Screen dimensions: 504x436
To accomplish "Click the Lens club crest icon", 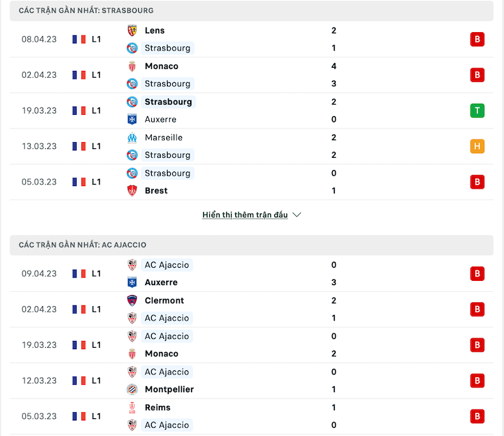I will (x=132, y=31).
